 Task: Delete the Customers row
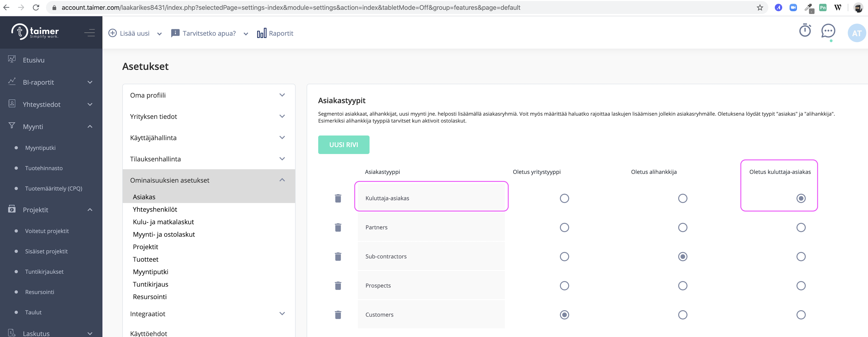tap(338, 314)
